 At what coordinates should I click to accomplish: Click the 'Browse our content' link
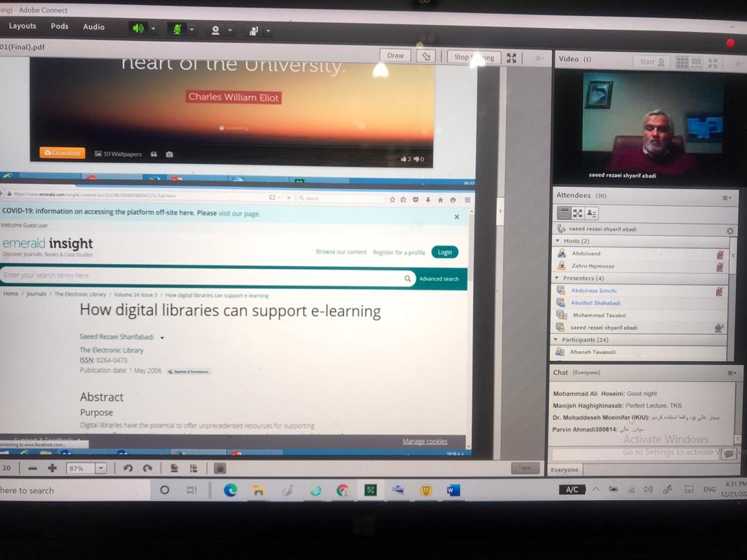click(341, 252)
